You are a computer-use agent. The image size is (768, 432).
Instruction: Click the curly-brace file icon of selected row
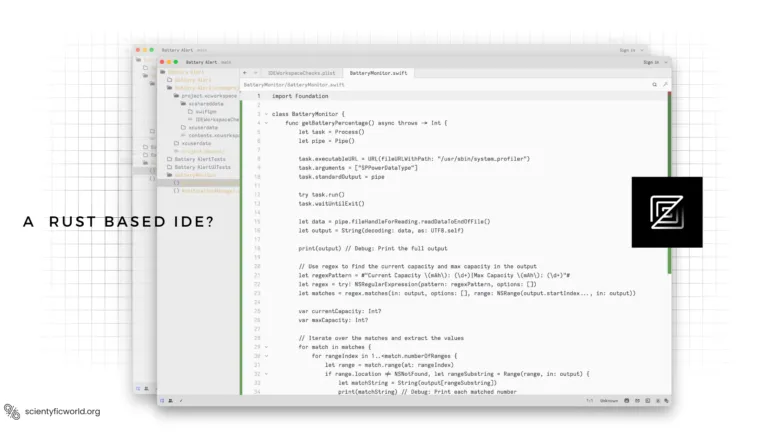[176, 183]
